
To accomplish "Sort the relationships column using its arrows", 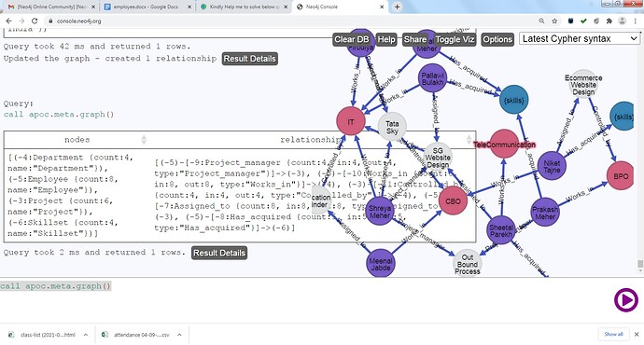I will coord(469,140).
